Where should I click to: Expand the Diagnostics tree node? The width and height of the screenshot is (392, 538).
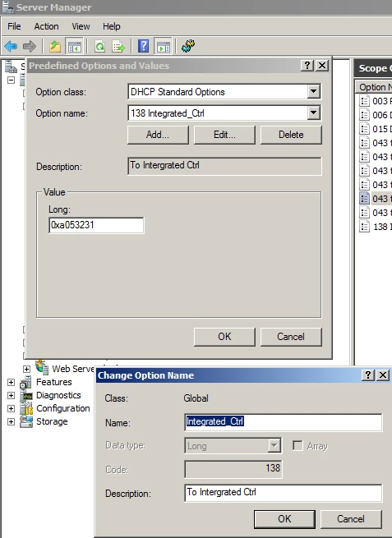coord(11,396)
